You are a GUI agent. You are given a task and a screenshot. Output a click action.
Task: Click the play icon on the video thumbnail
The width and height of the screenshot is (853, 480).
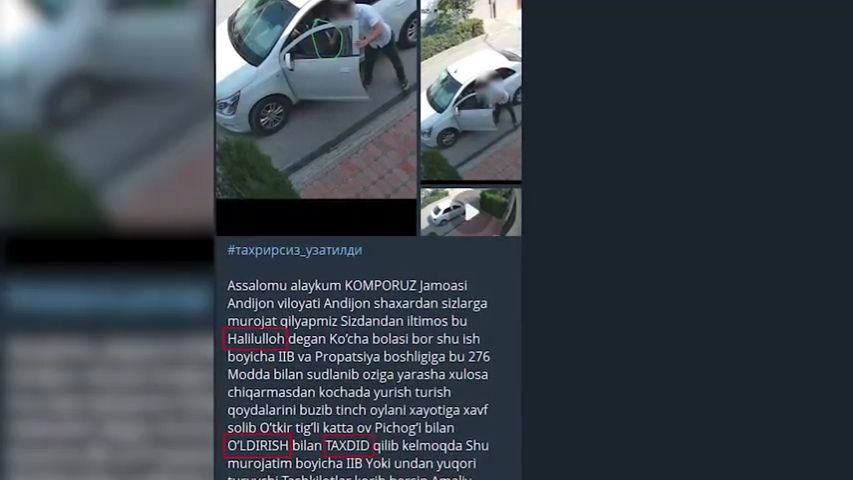[472, 212]
